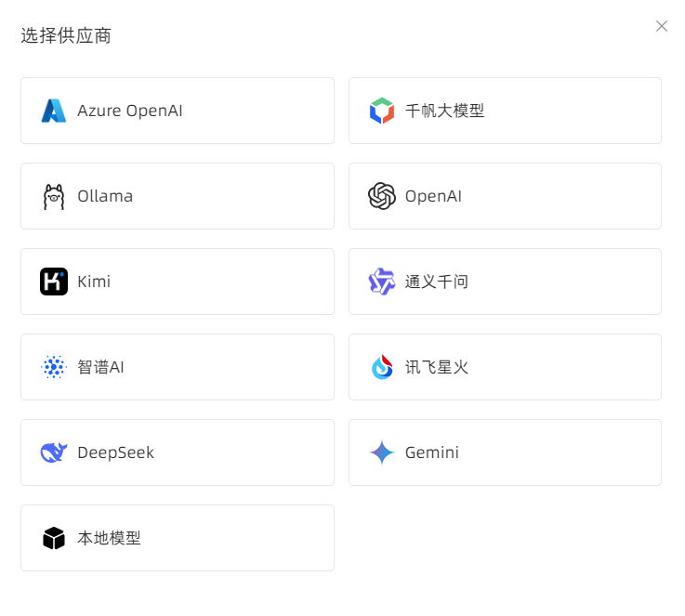The width and height of the screenshot is (685, 616).
Task: Pick the DeepSeek provider option
Action: point(178,452)
